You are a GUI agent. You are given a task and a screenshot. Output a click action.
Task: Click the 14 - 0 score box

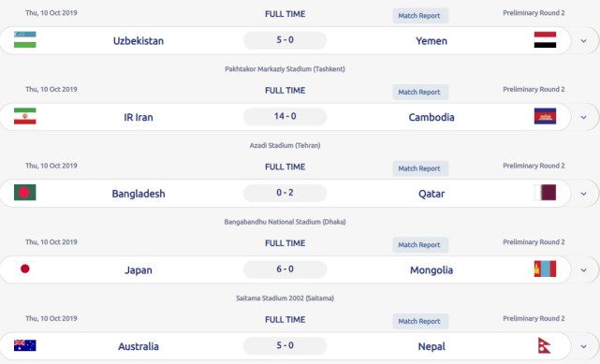coord(285,116)
